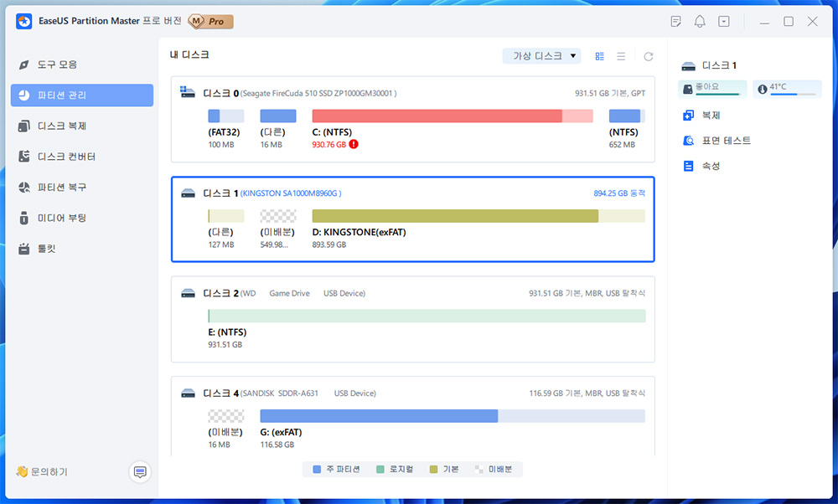Click the 931.51 GB 기본, GPT label
This screenshot has width=838, height=504.
click(x=610, y=94)
